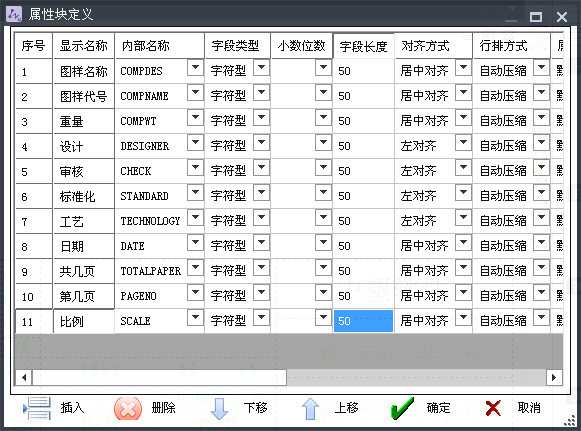This screenshot has height=431, width=581.
Task: Click the app icon in title bar
Action: click(x=14, y=14)
